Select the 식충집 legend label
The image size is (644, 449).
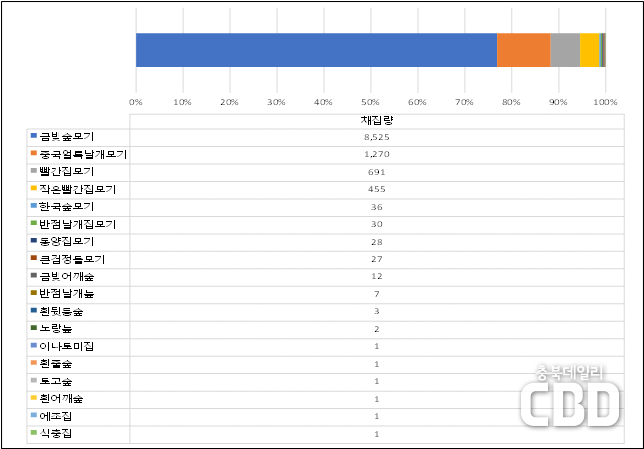tap(57, 433)
